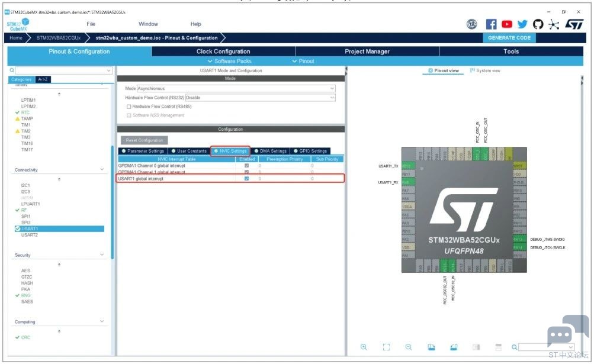594x364 pixels.
Task: Click the pin search magnifier icon
Action: [x=514, y=347]
